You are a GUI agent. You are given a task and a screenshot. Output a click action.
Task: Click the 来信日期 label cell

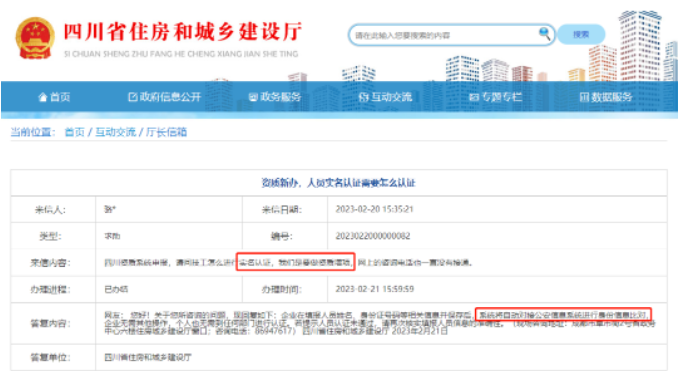[285, 210]
